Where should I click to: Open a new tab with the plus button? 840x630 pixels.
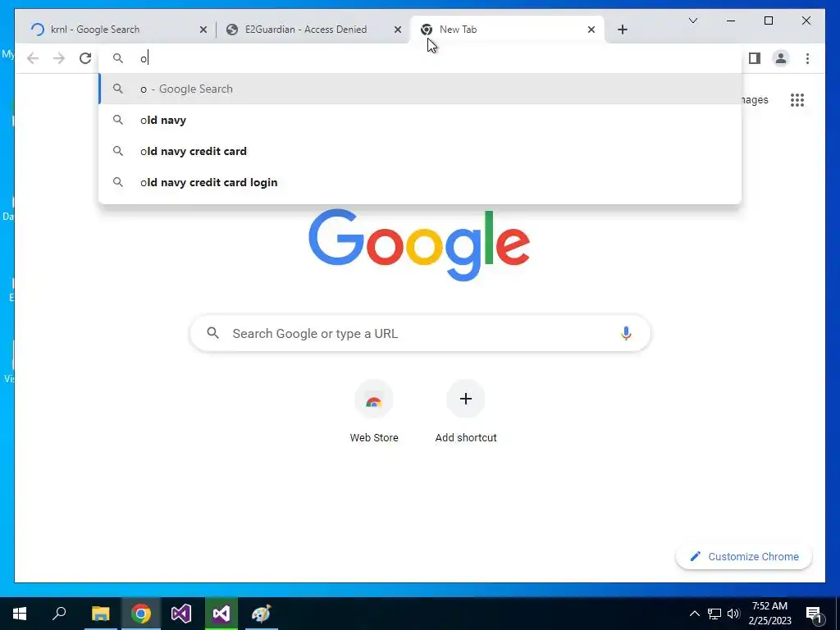coord(622,30)
